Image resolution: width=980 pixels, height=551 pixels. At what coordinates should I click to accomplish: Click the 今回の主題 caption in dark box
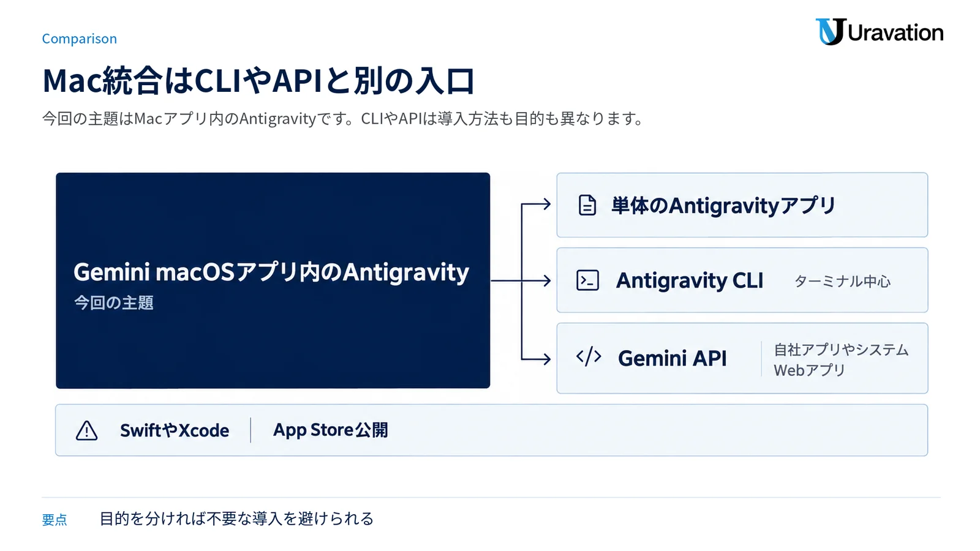[113, 302]
